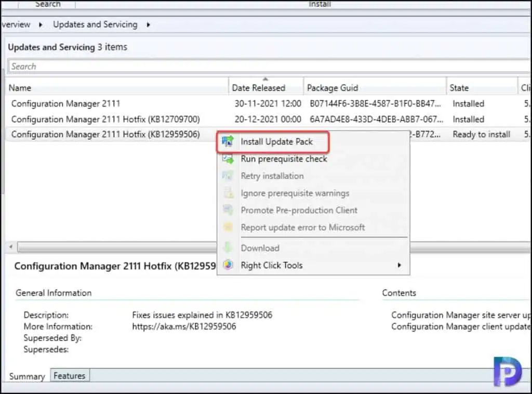Select Ignore prerequisite warnings entry
532x394 pixels.
pos(295,193)
